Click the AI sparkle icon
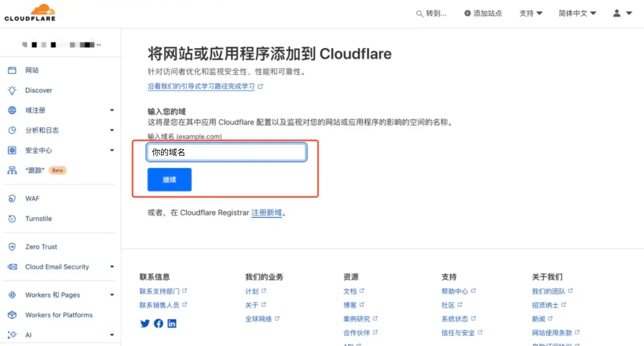The image size is (644, 346). pyautogui.click(x=12, y=335)
